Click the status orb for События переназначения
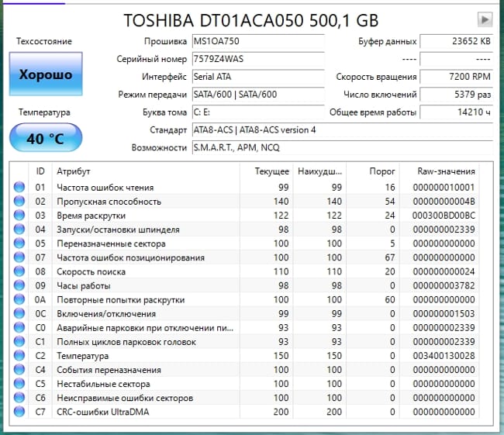The image size is (504, 435). 19,370
